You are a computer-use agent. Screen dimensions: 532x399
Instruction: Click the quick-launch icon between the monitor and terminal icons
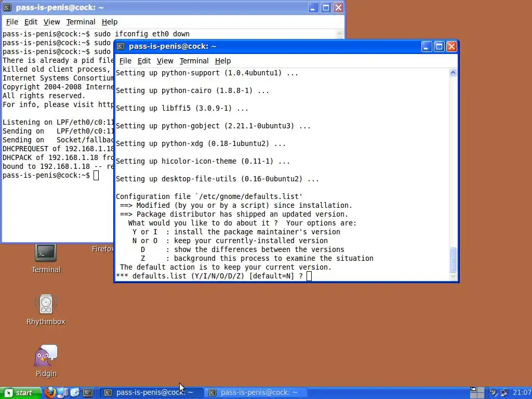(75, 393)
